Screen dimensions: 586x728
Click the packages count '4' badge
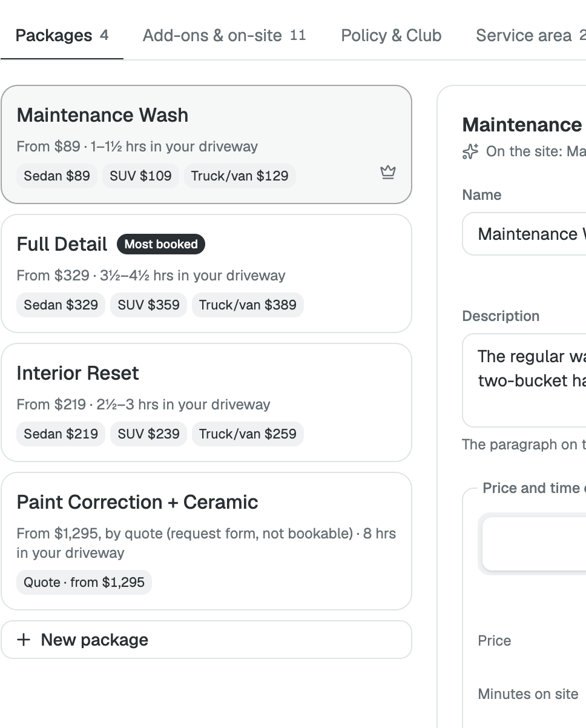(104, 35)
